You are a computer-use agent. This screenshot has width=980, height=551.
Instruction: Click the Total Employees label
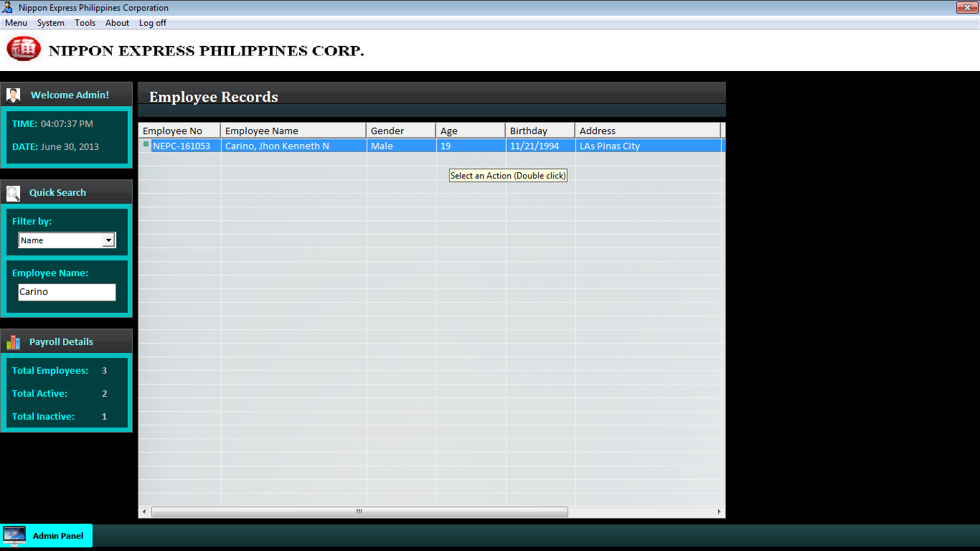point(50,370)
